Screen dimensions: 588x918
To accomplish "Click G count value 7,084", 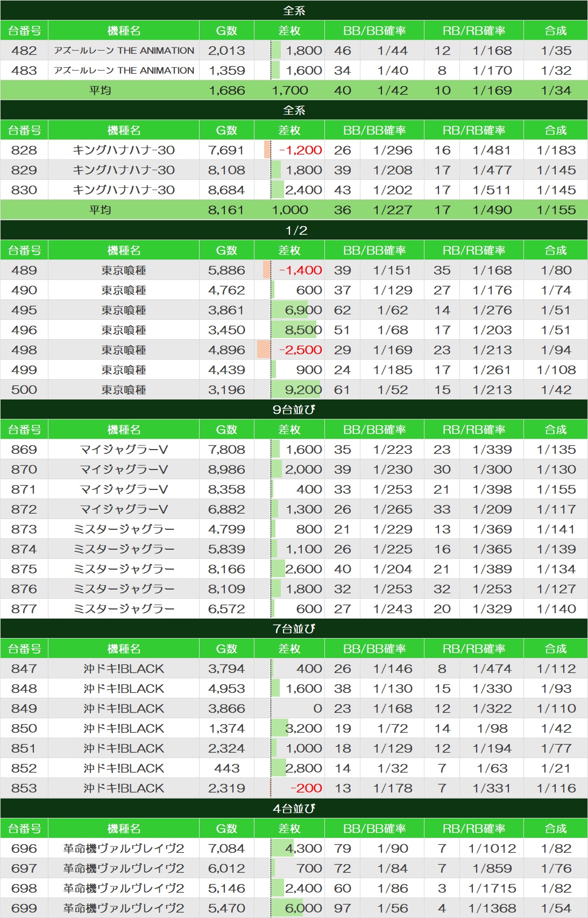I will coord(226,849).
